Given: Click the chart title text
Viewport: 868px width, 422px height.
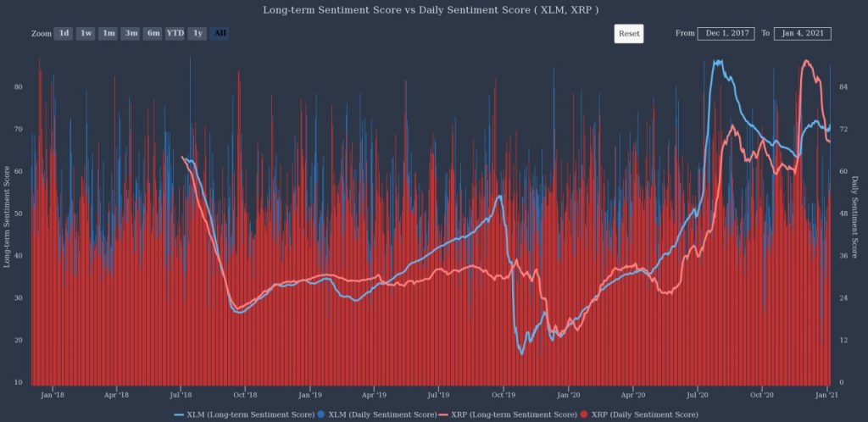Looking at the screenshot, I should (434, 10).
